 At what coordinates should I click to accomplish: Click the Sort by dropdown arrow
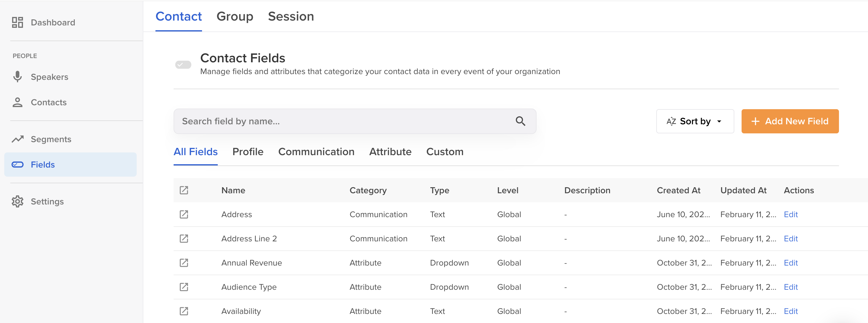click(719, 121)
